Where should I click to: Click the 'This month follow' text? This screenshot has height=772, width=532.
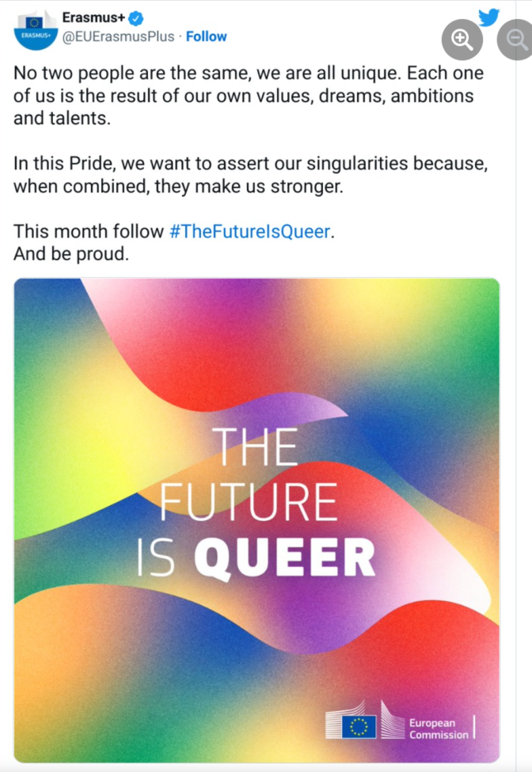pos(89,232)
